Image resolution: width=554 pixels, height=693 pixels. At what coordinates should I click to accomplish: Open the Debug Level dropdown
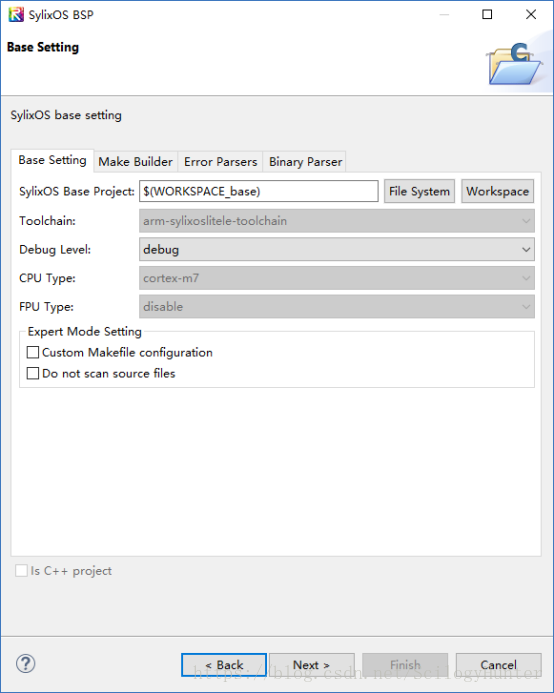coord(336,249)
